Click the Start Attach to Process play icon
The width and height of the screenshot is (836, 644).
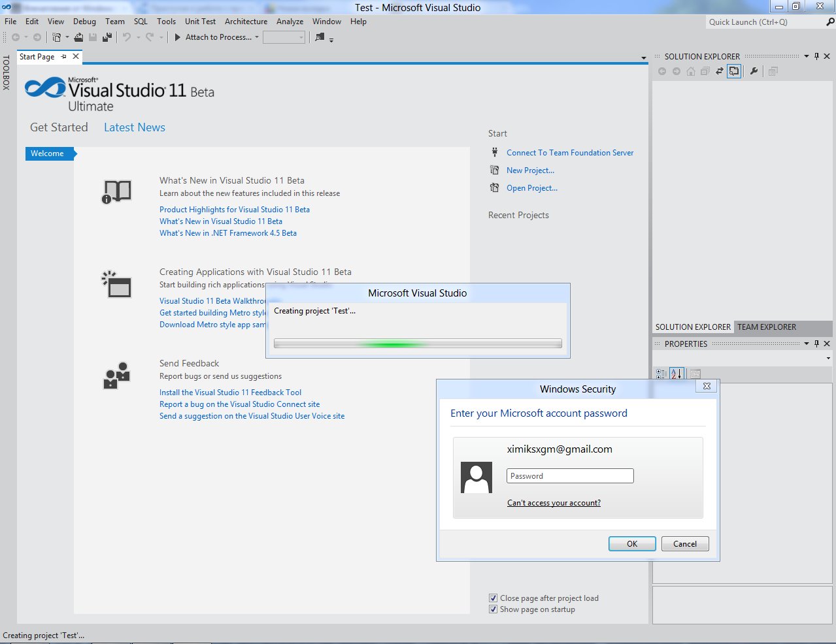click(177, 37)
